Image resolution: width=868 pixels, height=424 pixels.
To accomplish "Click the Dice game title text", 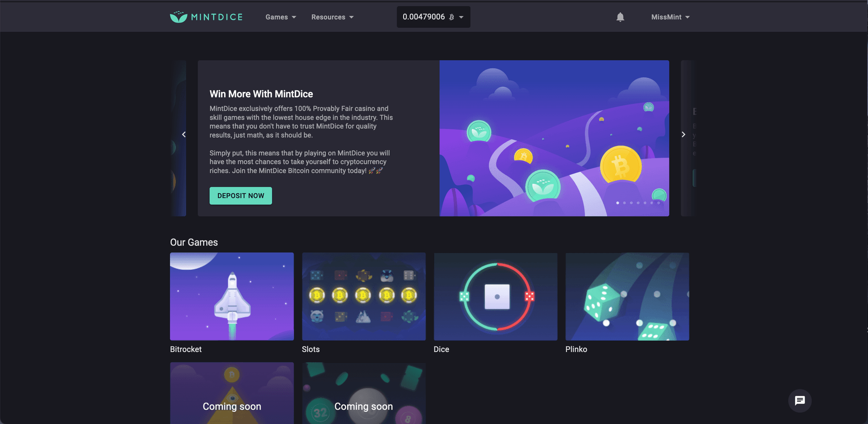I will tap(441, 349).
